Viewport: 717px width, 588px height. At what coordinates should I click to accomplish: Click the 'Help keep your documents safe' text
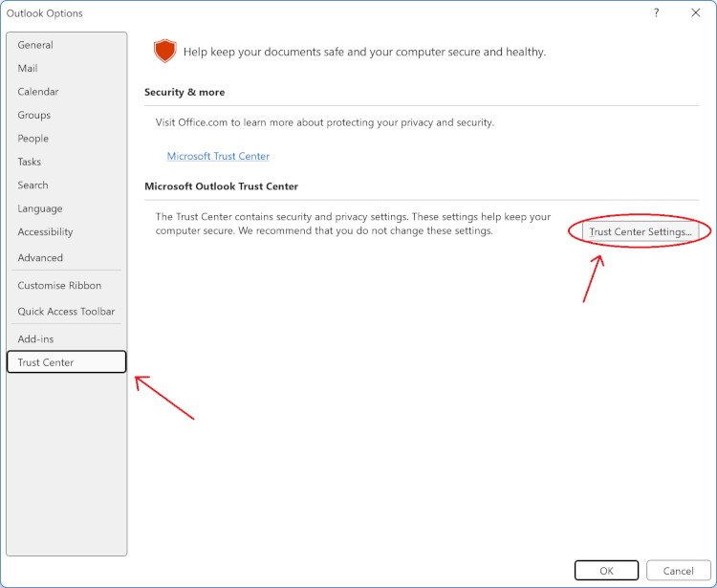point(364,52)
